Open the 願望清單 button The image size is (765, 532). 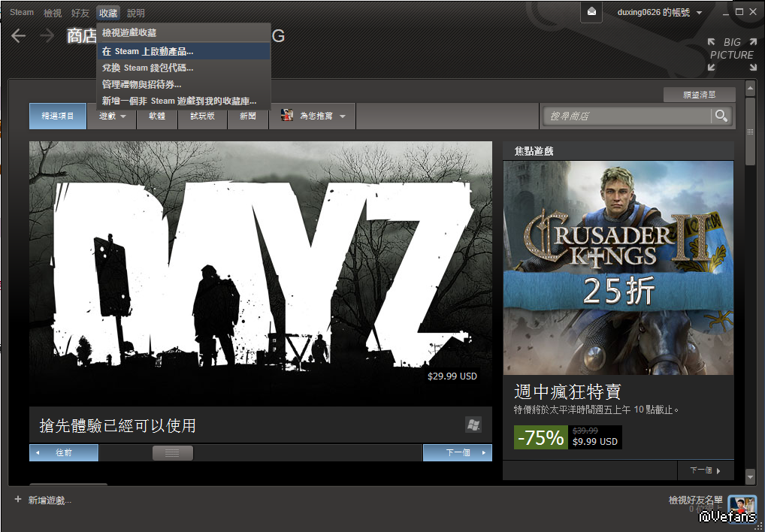[x=699, y=95]
